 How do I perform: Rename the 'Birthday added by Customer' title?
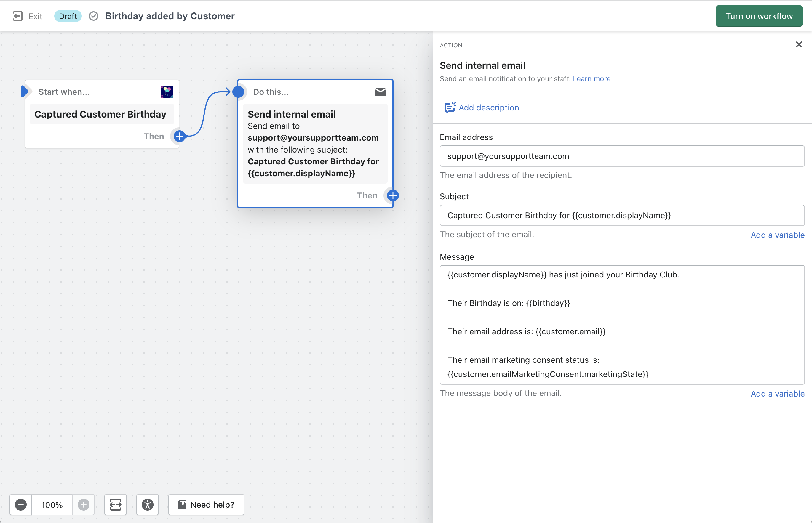(x=170, y=16)
